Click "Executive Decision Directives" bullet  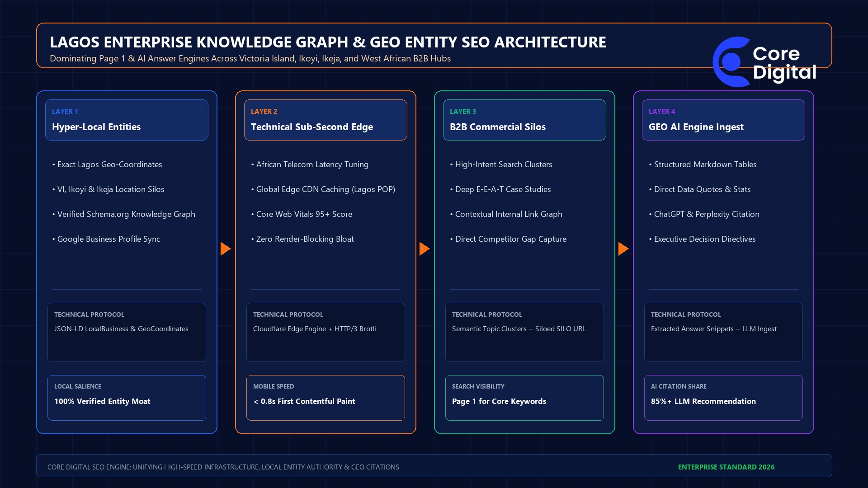pos(703,239)
